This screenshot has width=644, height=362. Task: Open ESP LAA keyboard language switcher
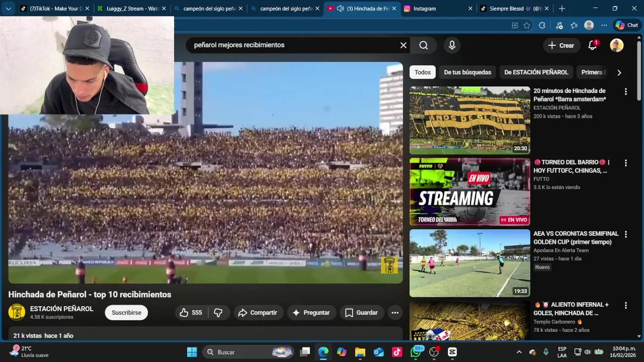(562, 352)
